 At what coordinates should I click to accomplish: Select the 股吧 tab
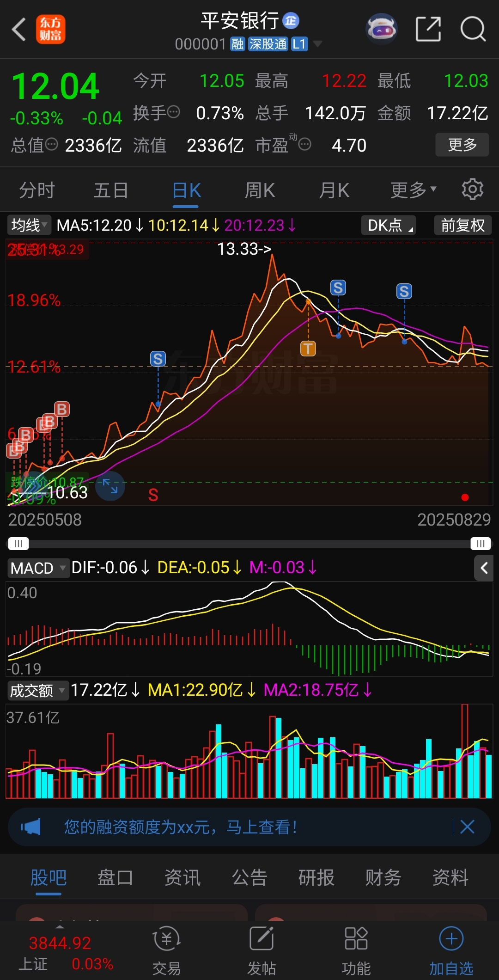(49, 877)
